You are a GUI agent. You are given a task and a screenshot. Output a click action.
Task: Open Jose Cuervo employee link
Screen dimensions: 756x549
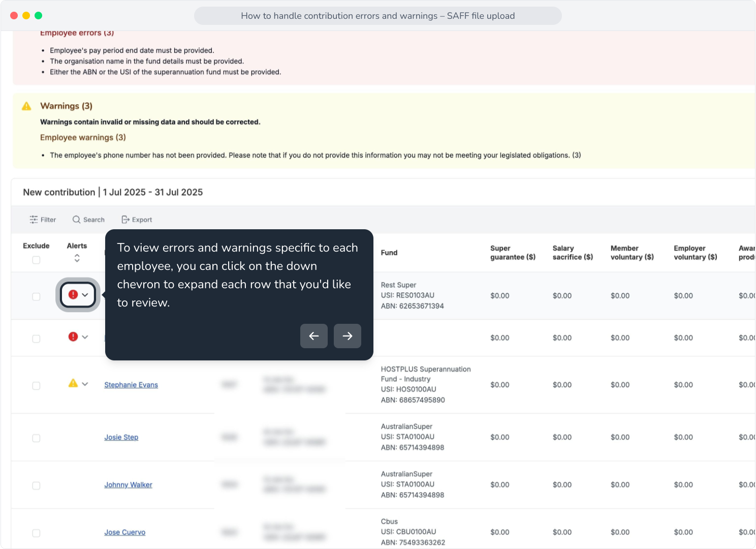point(125,532)
